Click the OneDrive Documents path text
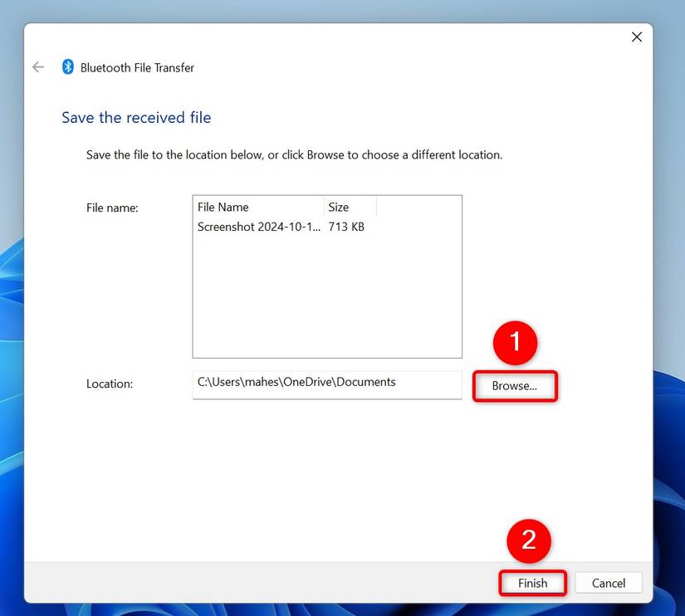The height and width of the screenshot is (616, 685). tap(296, 383)
